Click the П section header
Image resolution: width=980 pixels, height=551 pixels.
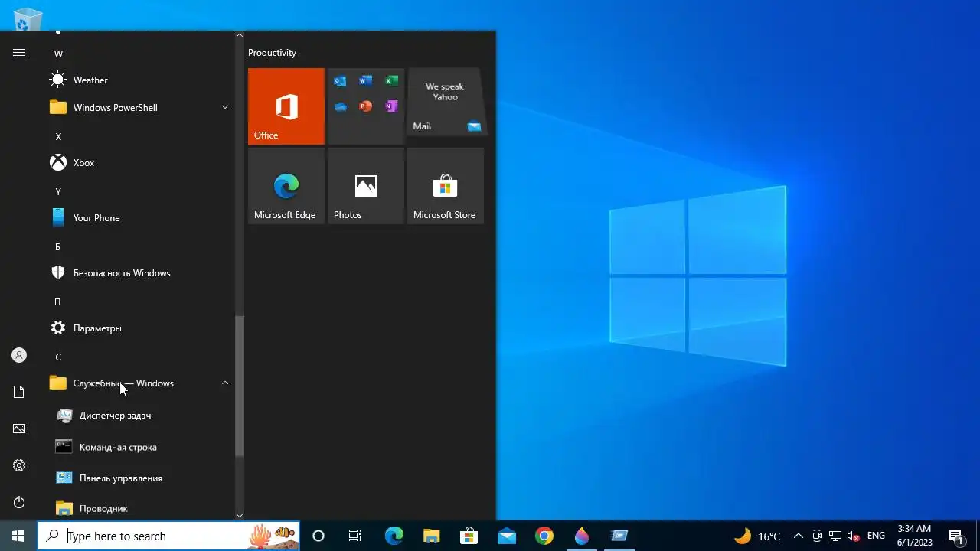pos(58,302)
